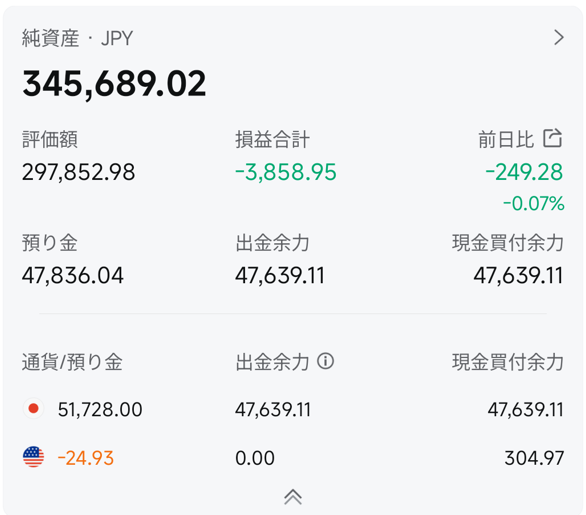Tap the info icon next to 出金余力
The height and width of the screenshot is (515, 586).
coord(326,361)
